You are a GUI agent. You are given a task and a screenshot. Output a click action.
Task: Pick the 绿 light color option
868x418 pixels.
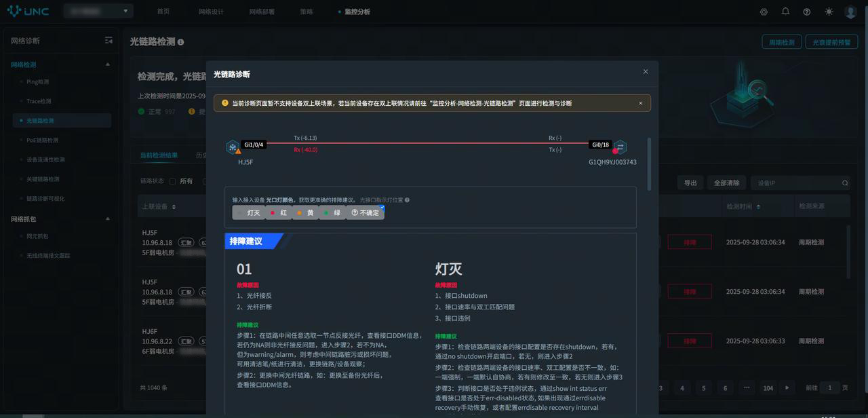pyautogui.click(x=332, y=212)
